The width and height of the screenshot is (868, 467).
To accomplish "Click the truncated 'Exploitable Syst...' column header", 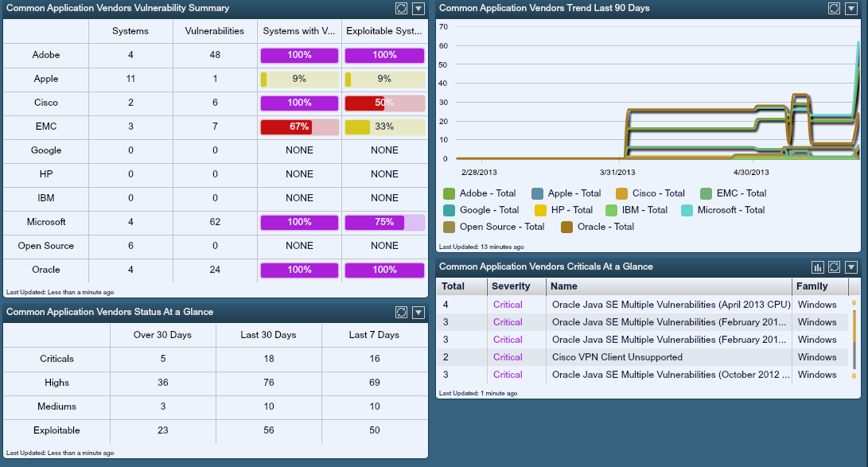I will [x=384, y=31].
